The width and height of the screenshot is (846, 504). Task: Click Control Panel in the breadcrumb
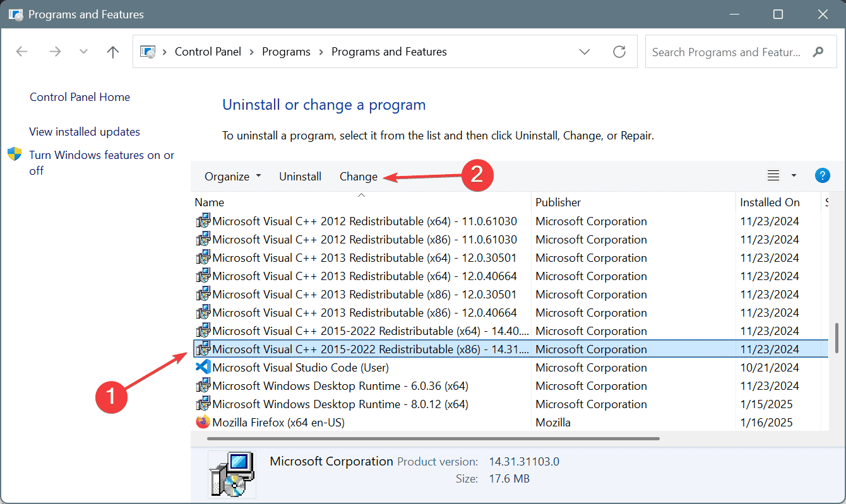[208, 52]
